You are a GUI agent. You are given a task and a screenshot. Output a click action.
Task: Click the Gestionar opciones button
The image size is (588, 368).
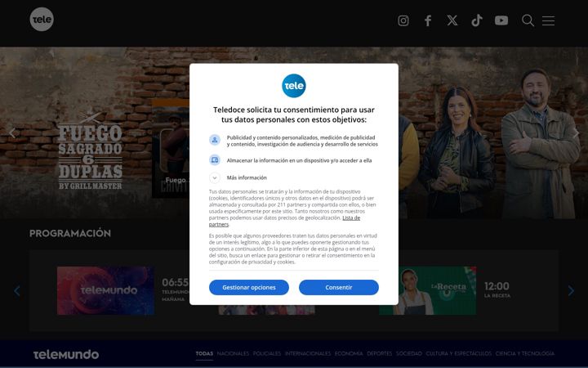click(249, 287)
